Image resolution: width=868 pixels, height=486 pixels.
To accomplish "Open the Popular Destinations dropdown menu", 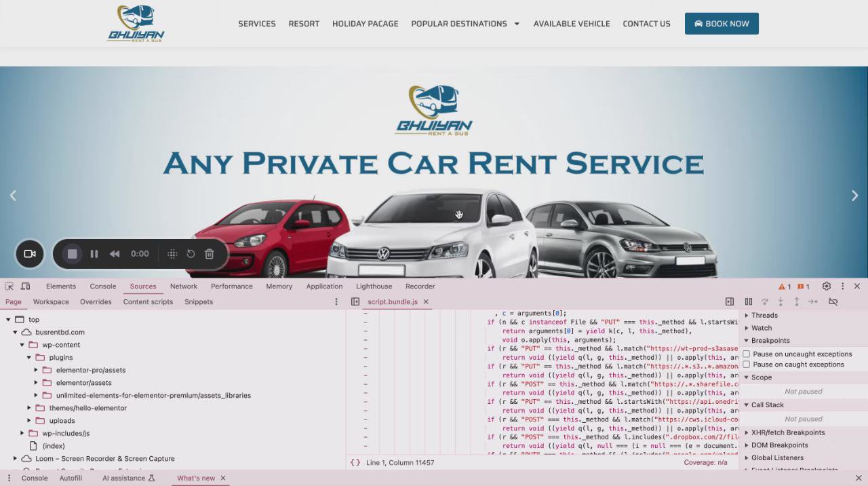I will 465,24.
